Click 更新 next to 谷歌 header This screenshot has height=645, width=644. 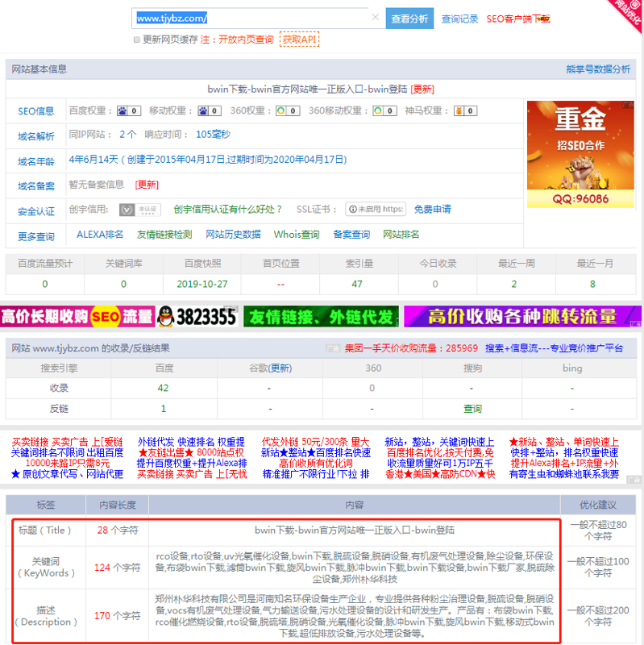pos(280,368)
